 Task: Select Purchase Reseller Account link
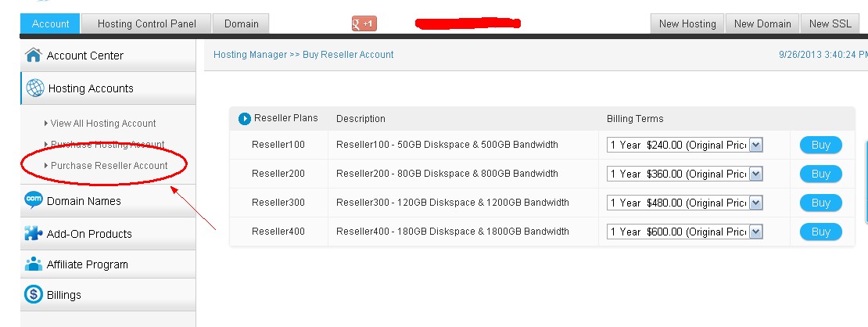(x=109, y=166)
